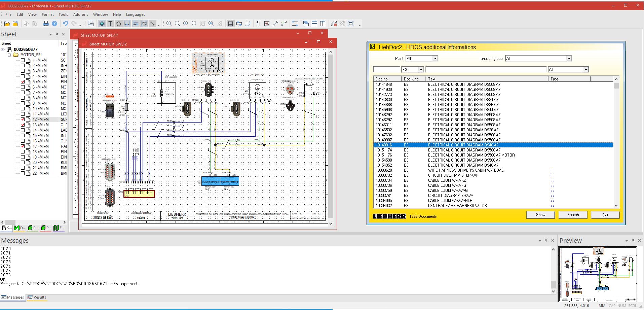Click the cascade windows icon

tap(306, 24)
